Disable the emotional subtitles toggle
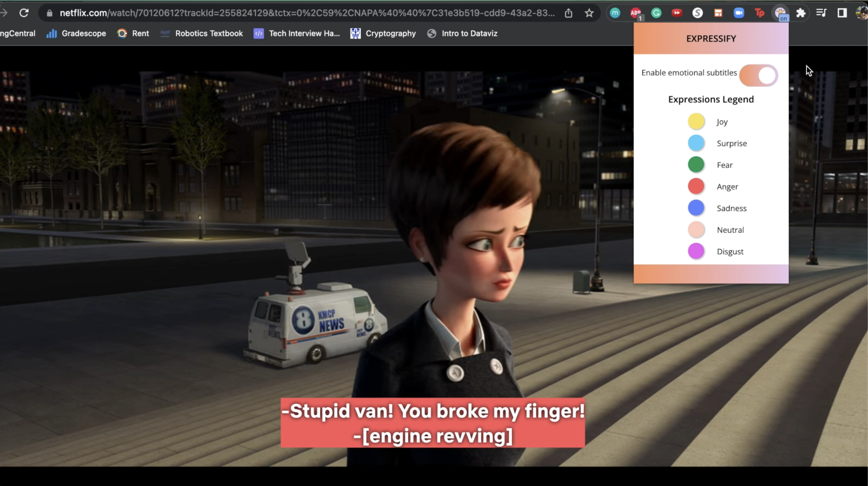 tap(758, 76)
